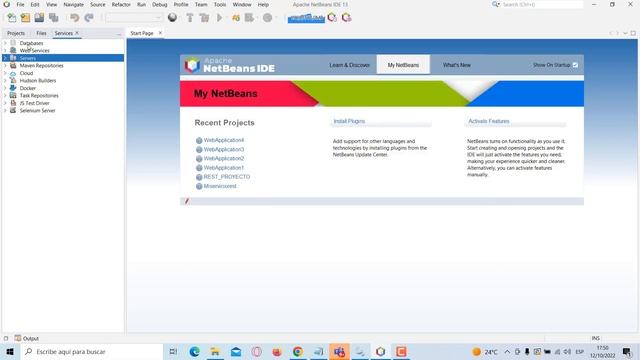Select the Selenium Server tree item

click(37, 111)
